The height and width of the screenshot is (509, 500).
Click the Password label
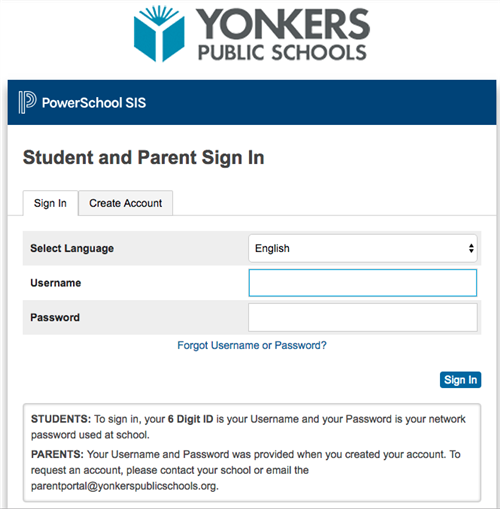[55, 317]
